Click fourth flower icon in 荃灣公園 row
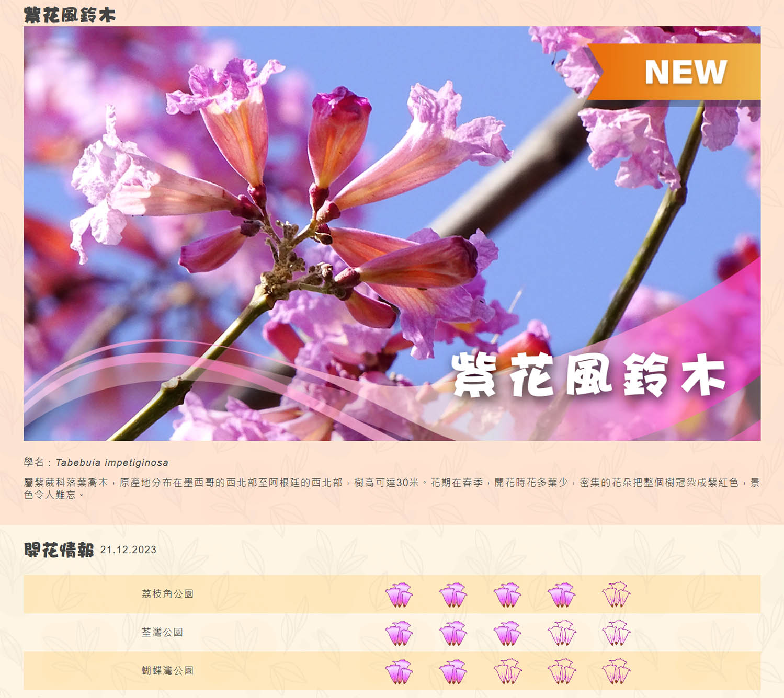 pyautogui.click(x=562, y=633)
